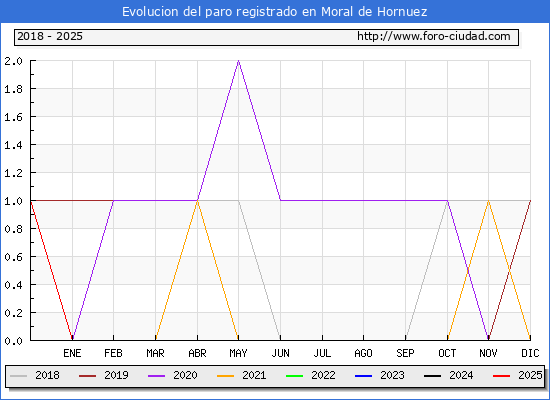The height and width of the screenshot is (400, 550).
Task: Click the MAR month axis label
Action: click(155, 353)
